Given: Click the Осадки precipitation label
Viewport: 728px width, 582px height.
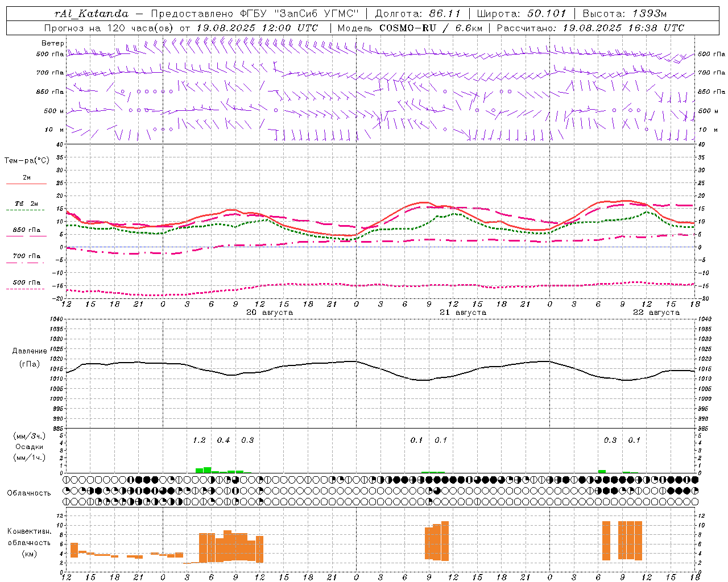Looking at the screenshot, I should 30,447.
